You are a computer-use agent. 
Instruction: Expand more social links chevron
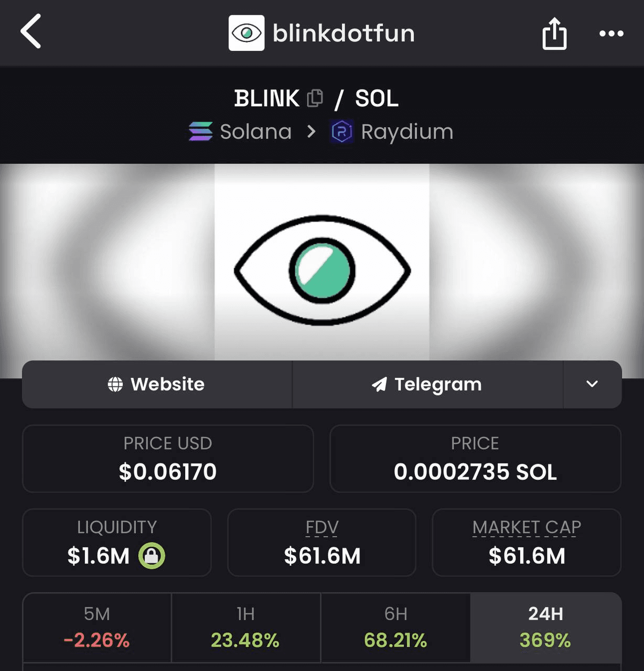click(x=592, y=384)
